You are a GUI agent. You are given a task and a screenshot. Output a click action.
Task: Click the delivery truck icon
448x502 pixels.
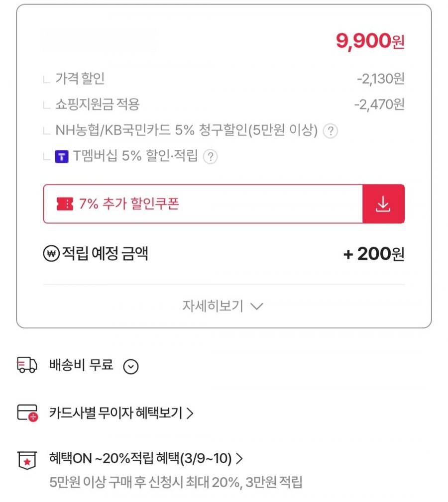pos(27,366)
